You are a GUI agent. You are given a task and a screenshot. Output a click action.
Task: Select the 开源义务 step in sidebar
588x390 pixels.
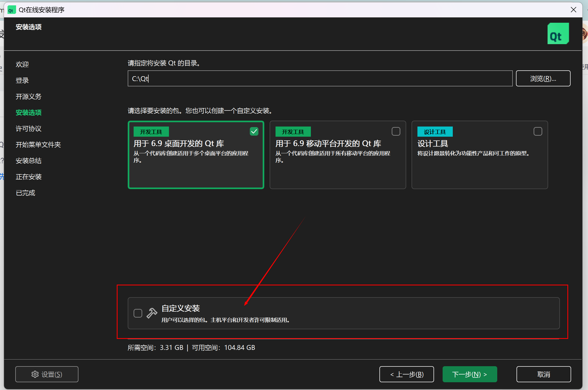coord(29,97)
